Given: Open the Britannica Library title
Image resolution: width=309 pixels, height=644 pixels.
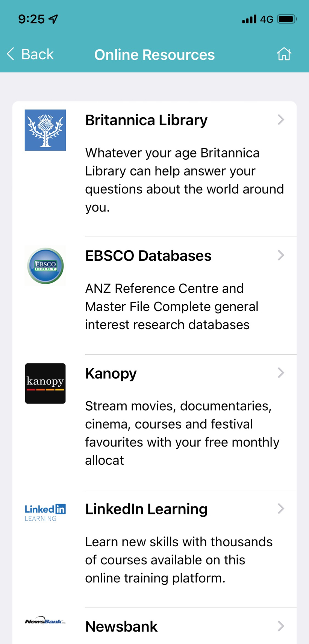Looking at the screenshot, I should (x=146, y=120).
